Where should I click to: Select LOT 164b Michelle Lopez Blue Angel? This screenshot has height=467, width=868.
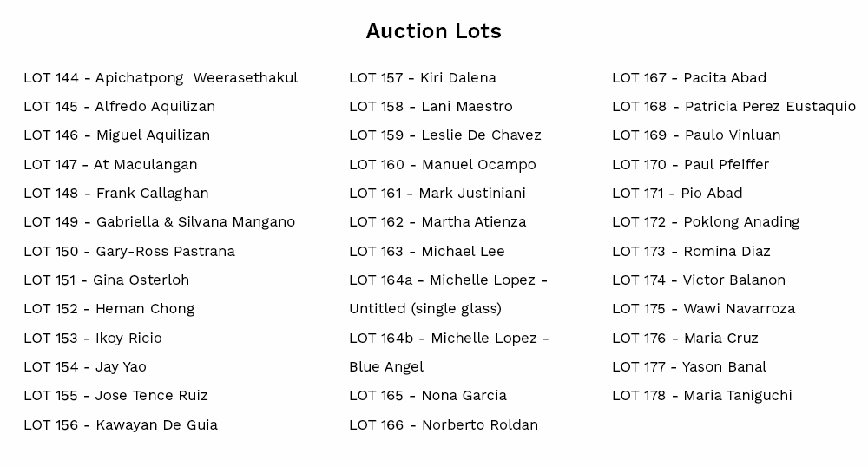tap(449, 352)
